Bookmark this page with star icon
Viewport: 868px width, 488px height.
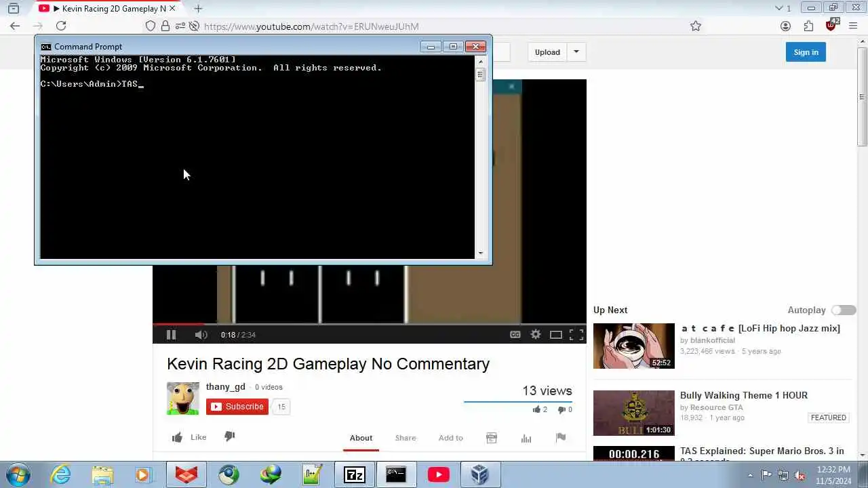696,26
